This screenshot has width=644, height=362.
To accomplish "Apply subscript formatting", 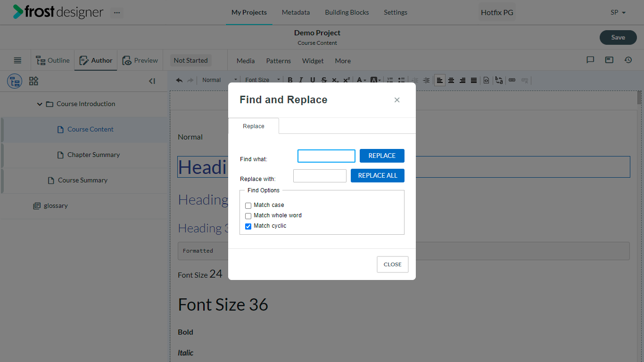I will (335, 80).
